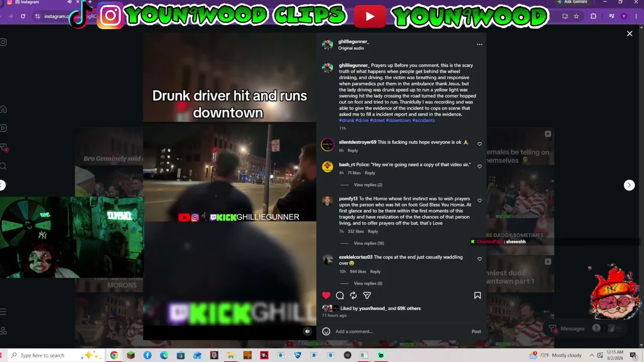Like bash_rt's comment
The image size is (644, 362).
[x=479, y=166]
